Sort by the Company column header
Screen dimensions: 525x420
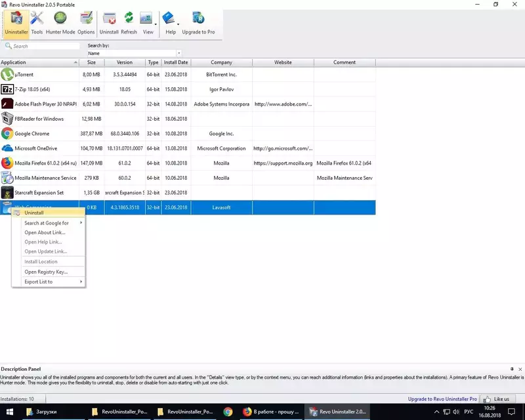221,62
